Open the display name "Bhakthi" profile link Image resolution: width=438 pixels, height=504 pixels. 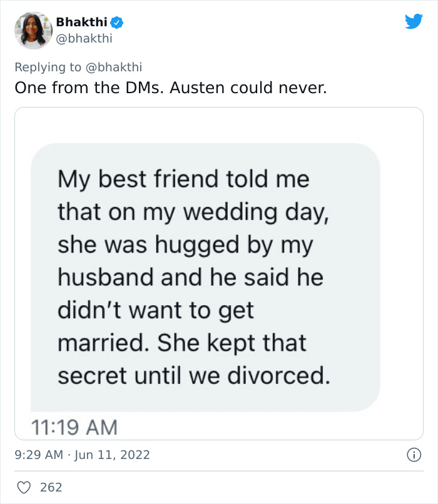[x=82, y=23]
